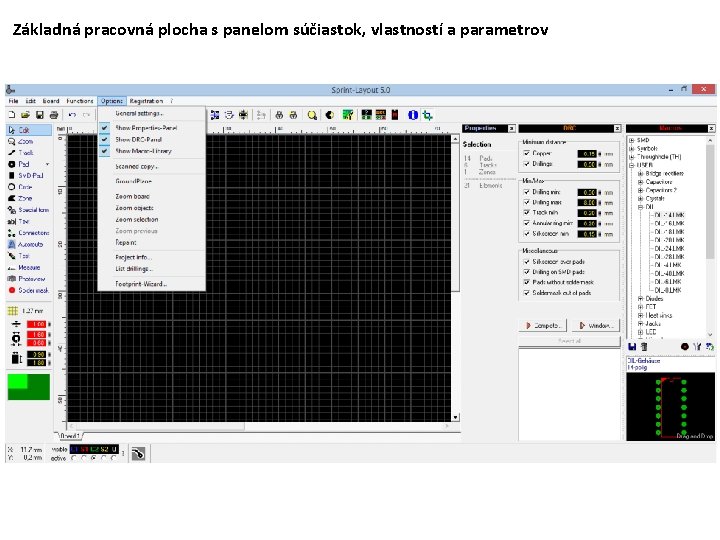The width and height of the screenshot is (720, 540).
Task: Click the magnifier search icon in toolbar
Action: click(x=312, y=115)
